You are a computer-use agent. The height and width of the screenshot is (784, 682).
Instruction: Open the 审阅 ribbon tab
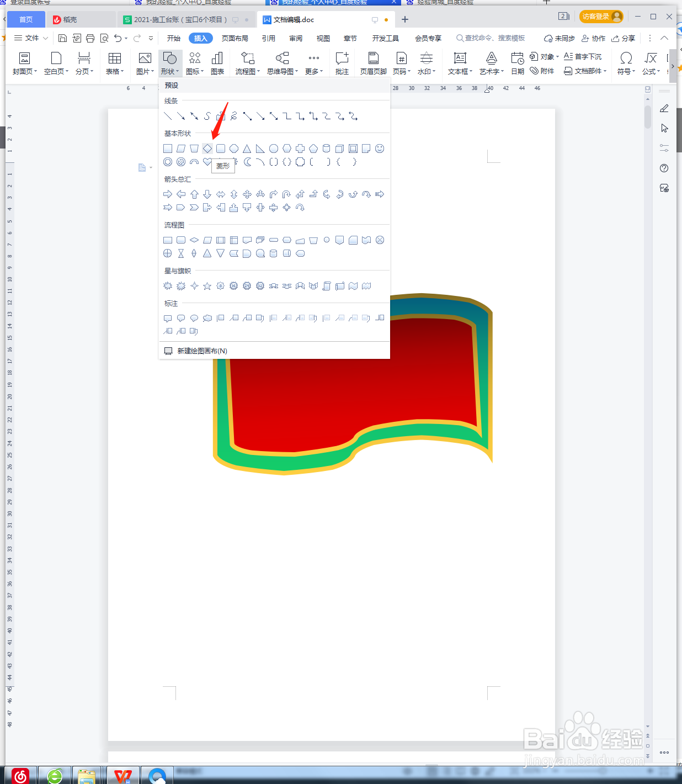coord(296,38)
